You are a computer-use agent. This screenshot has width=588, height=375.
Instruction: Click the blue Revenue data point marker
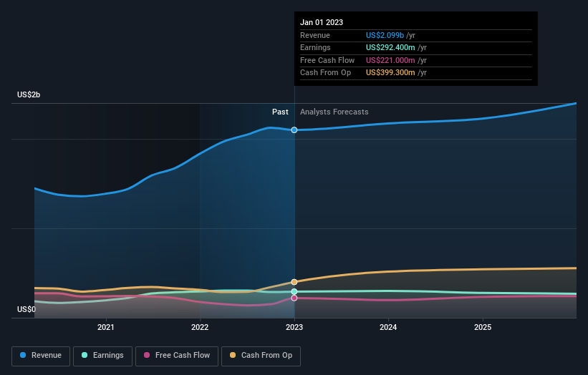(294, 130)
